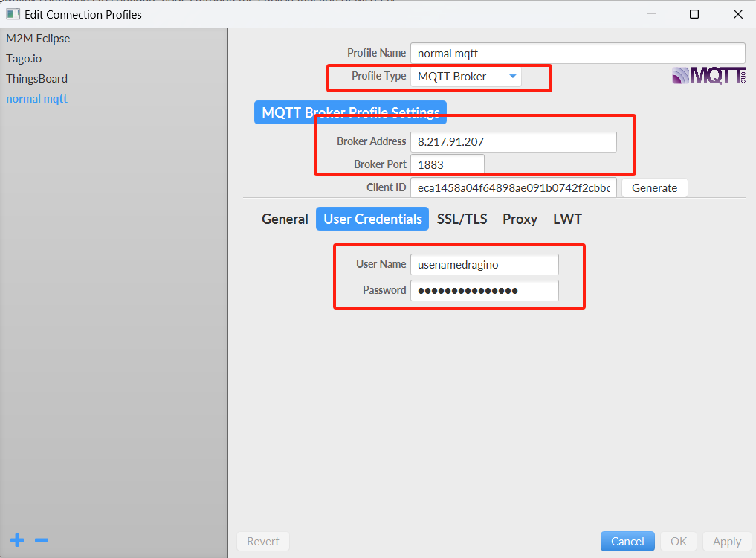Add a new connection profile with plus icon

click(x=17, y=540)
